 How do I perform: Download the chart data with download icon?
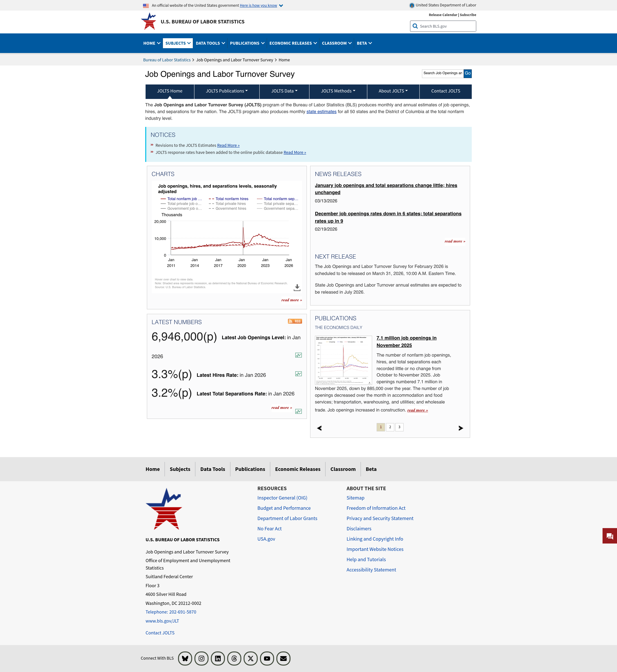tap(297, 287)
